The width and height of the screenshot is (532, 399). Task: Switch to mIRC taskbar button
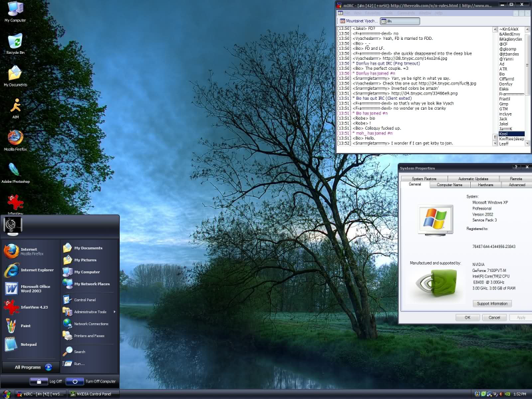[40, 394]
